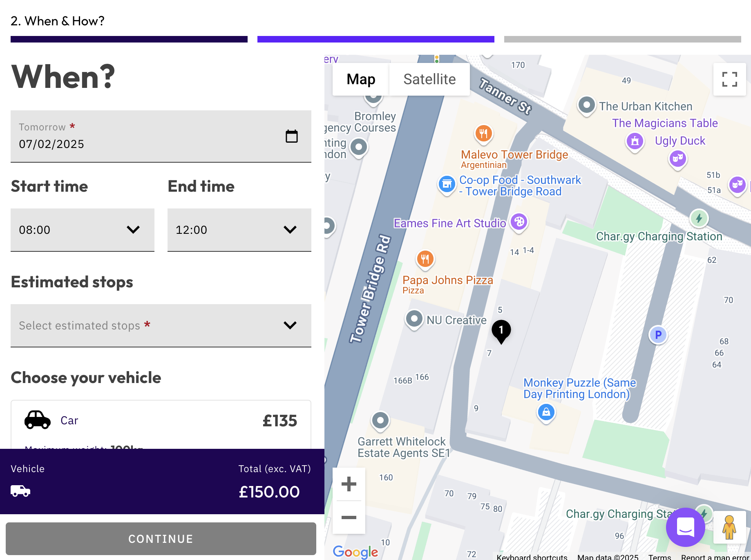Switch to Satellite map view
Image resolution: width=751 pixels, height=560 pixels.
pos(429,79)
